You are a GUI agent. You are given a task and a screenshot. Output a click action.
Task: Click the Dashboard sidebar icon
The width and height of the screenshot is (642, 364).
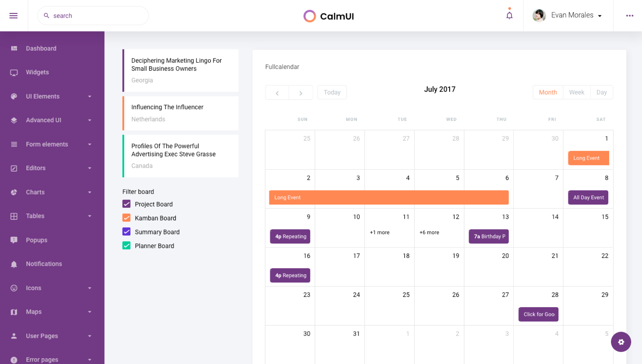(14, 48)
